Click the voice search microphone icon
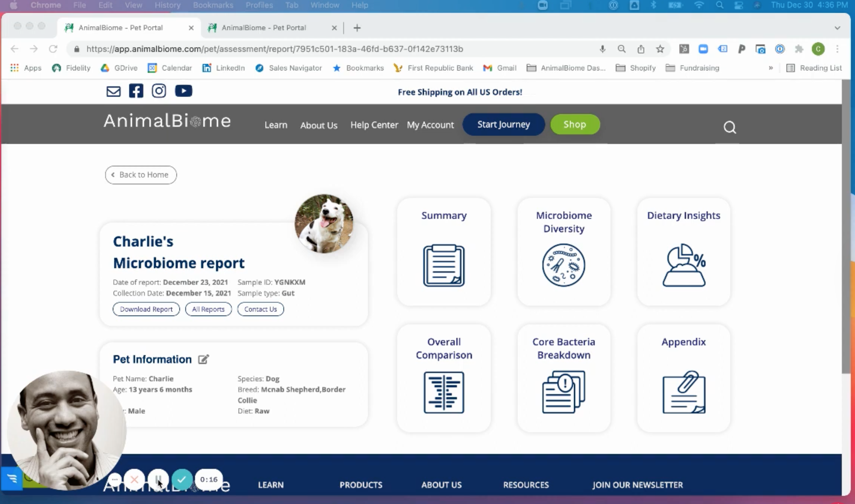 point(602,49)
